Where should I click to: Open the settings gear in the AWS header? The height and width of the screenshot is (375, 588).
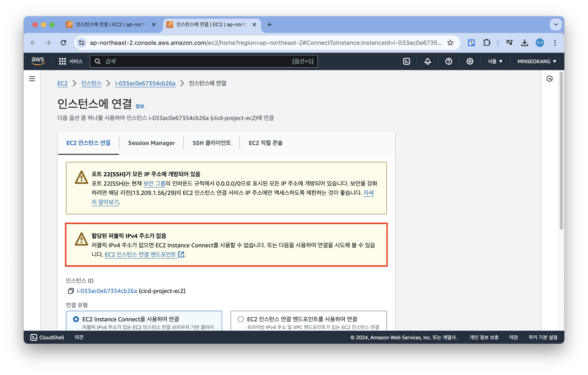pyautogui.click(x=470, y=61)
